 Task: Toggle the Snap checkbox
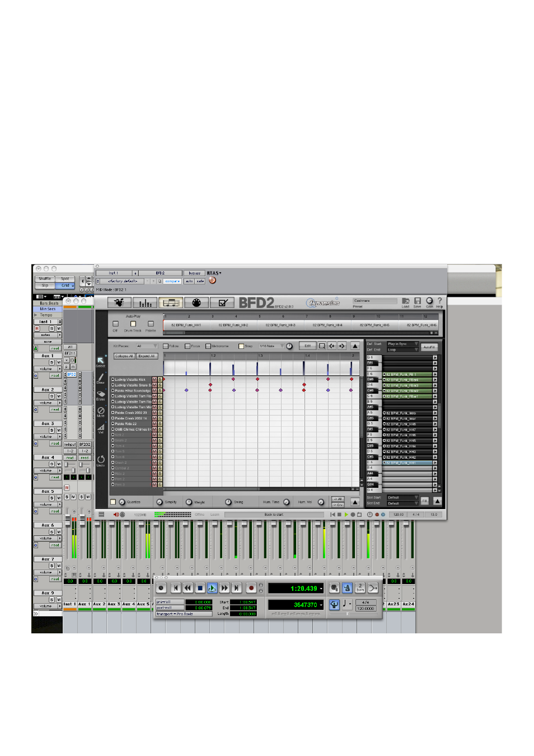pos(241,346)
